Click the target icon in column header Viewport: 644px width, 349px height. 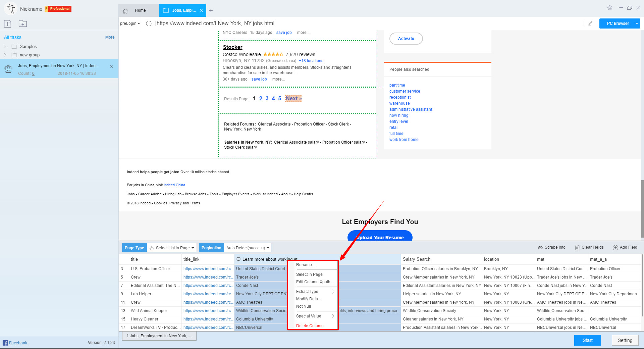(x=238, y=259)
